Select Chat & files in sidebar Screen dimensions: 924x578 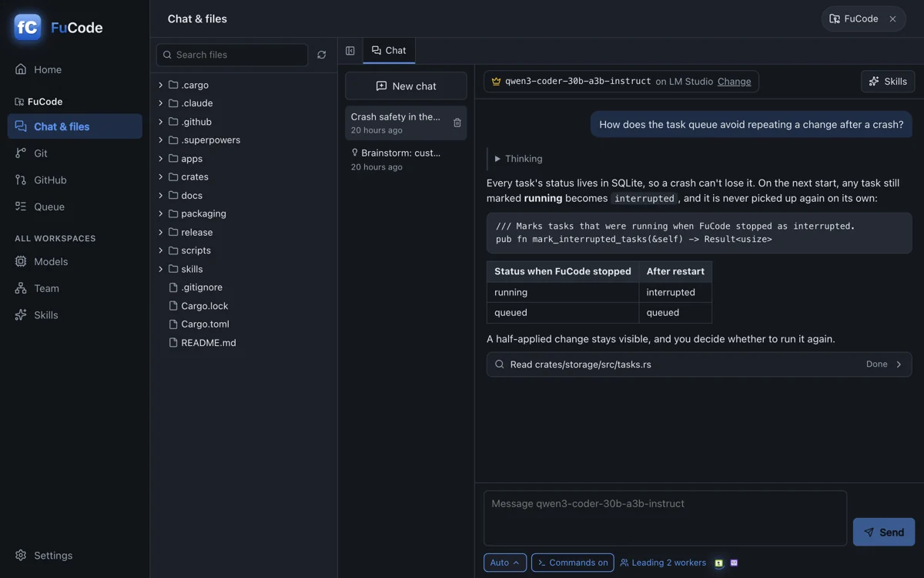(75, 126)
